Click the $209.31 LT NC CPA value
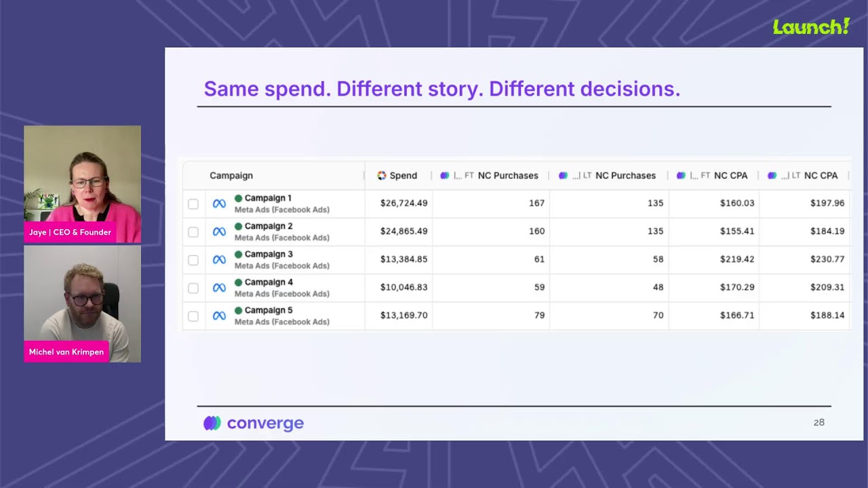The height and width of the screenshot is (488, 868). pos(827,287)
